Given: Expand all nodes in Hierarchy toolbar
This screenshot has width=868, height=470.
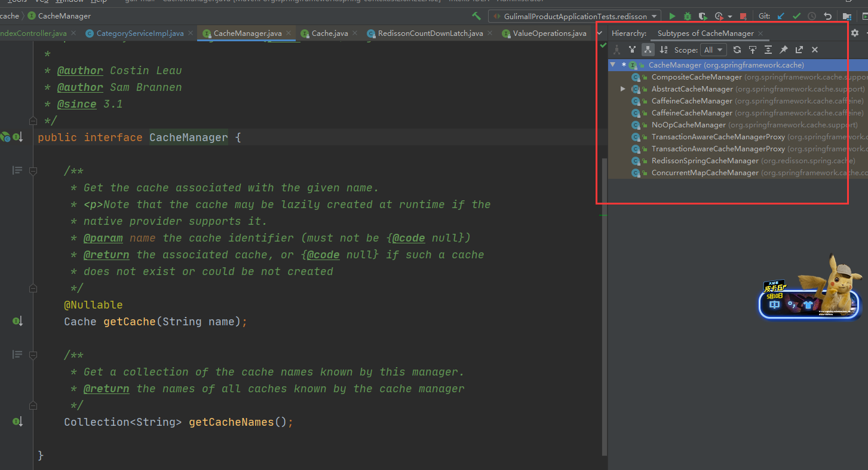Looking at the screenshot, I should point(768,50).
